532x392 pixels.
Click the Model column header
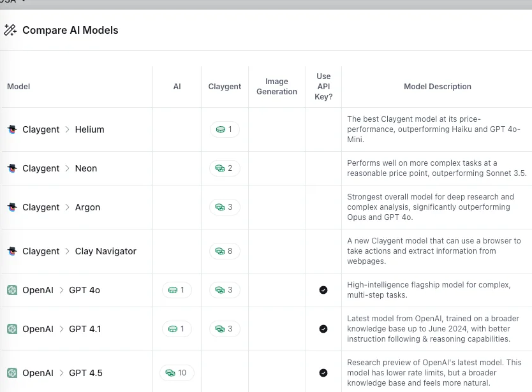pos(18,87)
